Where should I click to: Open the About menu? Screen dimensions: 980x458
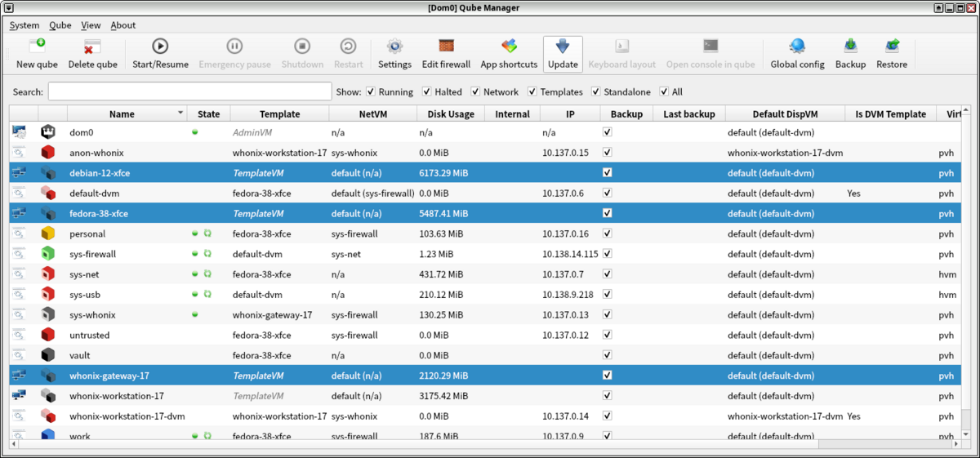123,25
